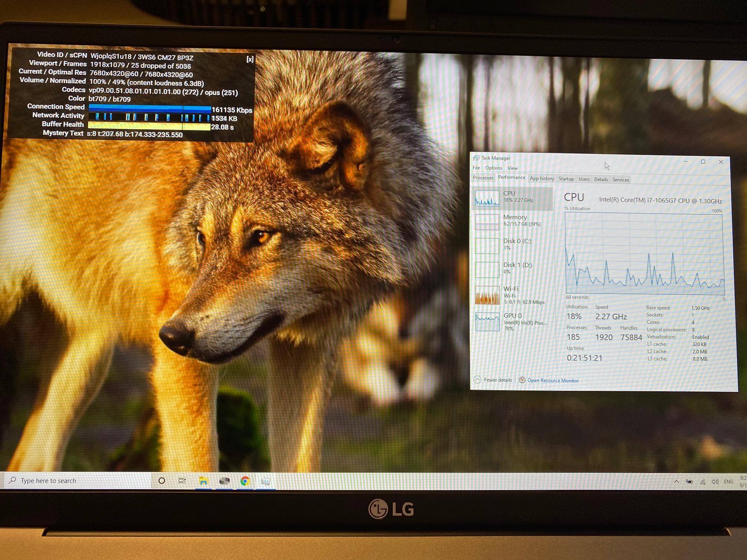Open the View menu
This screenshot has height=560, width=747.
click(x=512, y=168)
